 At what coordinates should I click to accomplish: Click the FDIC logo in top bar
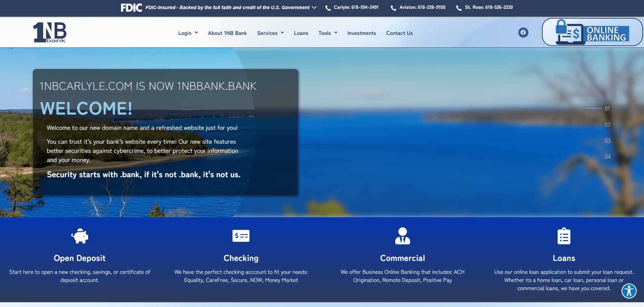tap(131, 7)
